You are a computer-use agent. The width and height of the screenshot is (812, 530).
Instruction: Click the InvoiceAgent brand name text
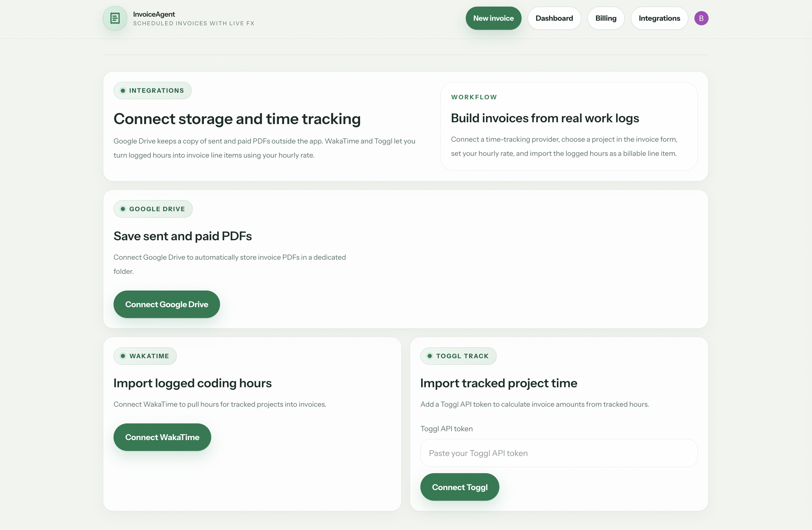[154, 14]
